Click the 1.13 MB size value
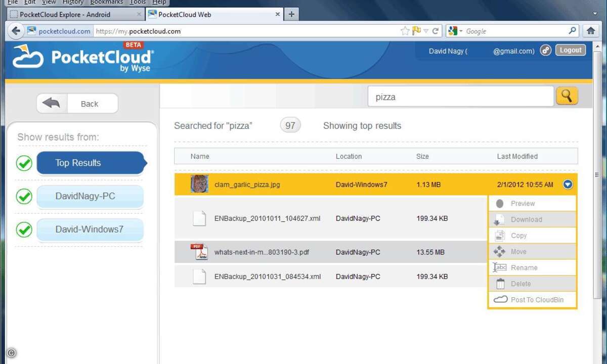The image size is (607, 364). 428,185
